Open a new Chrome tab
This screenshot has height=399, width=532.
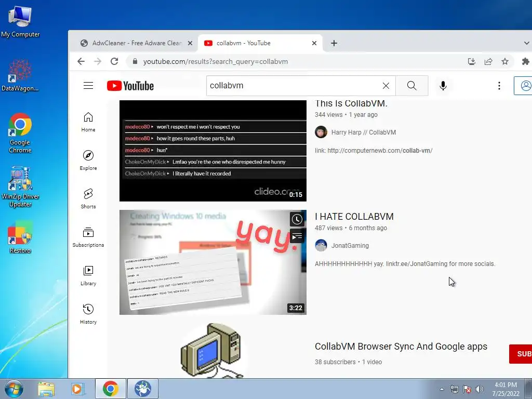(334, 43)
